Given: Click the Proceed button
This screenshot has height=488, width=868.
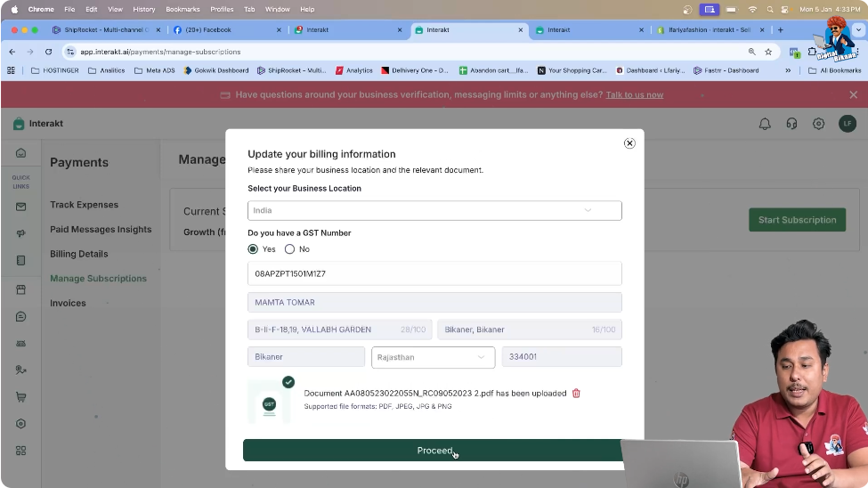Looking at the screenshot, I should tap(434, 451).
